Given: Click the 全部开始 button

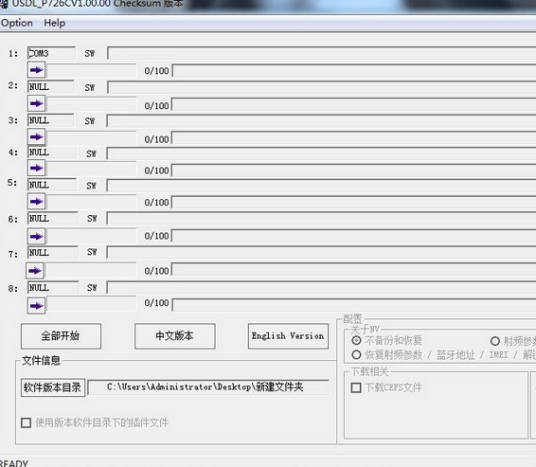Looking at the screenshot, I should [61, 336].
